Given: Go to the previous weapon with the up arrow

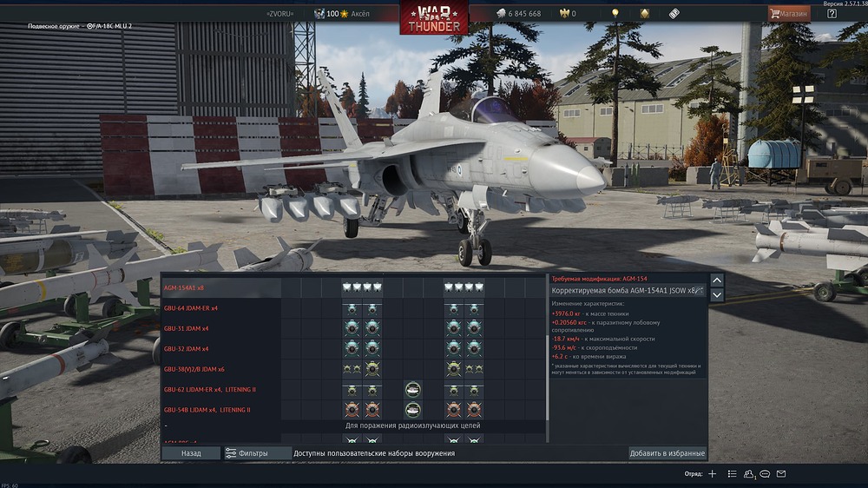Looking at the screenshot, I should click(x=717, y=280).
